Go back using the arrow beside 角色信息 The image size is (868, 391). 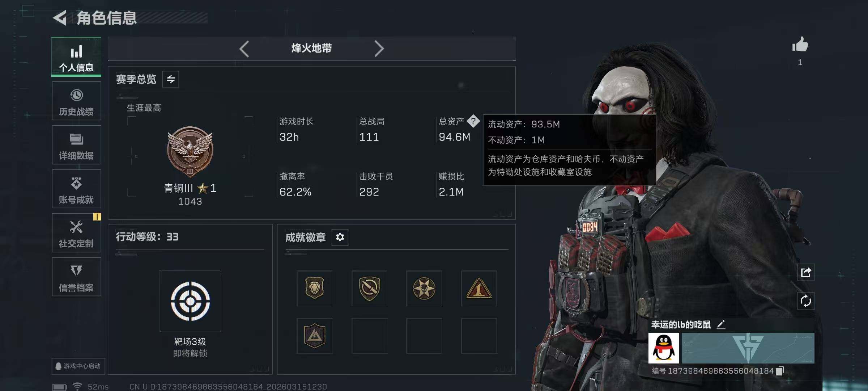(x=60, y=18)
